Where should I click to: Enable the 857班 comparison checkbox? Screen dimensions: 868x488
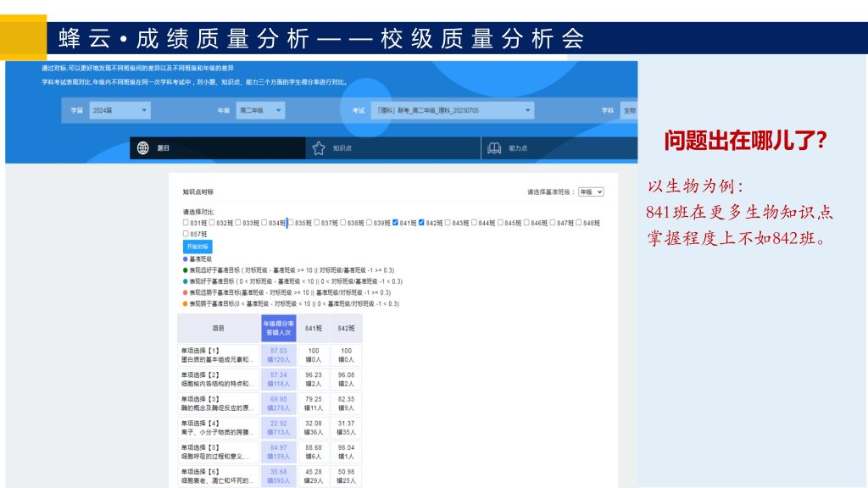coord(186,234)
